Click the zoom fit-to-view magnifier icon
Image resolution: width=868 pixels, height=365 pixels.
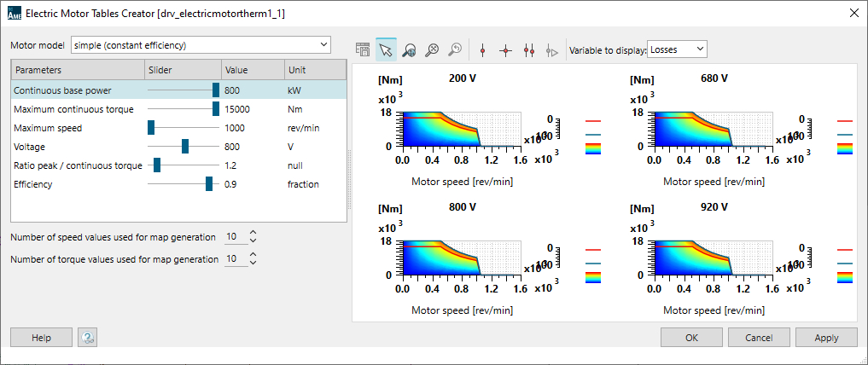[x=409, y=50]
